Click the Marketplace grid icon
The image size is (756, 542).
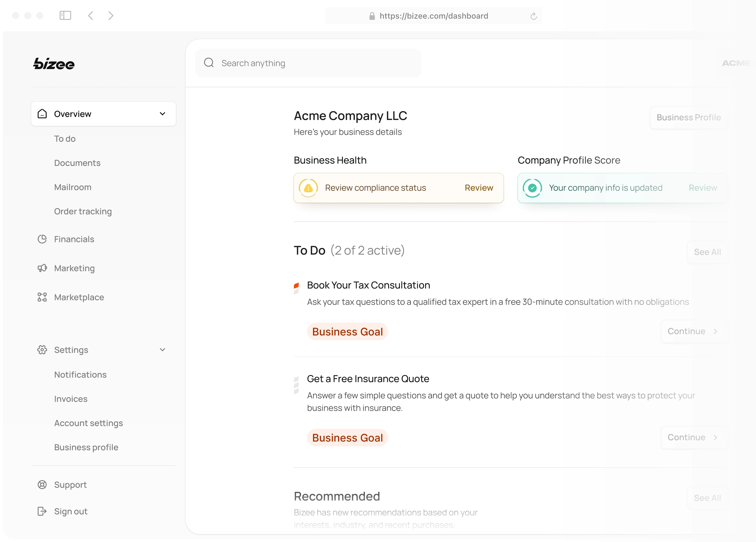pos(42,297)
